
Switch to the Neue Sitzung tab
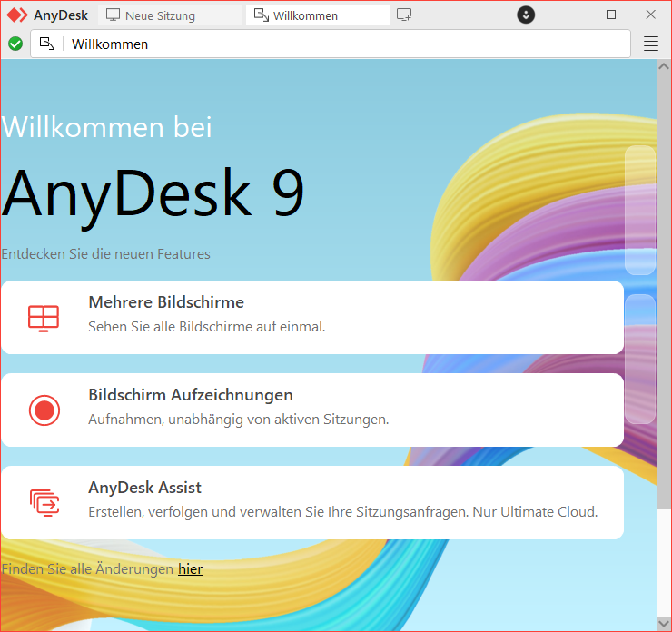tap(170, 15)
